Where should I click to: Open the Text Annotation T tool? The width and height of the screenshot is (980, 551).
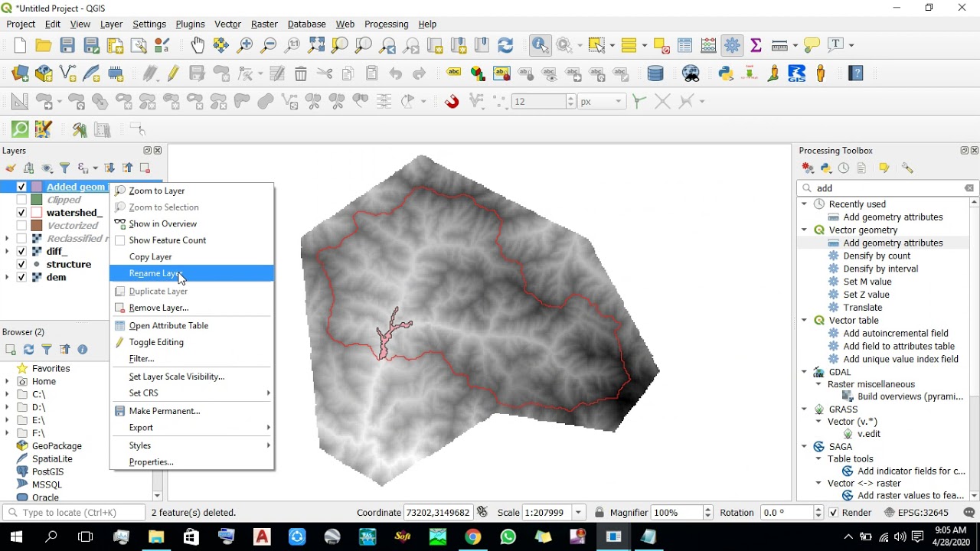pos(836,45)
